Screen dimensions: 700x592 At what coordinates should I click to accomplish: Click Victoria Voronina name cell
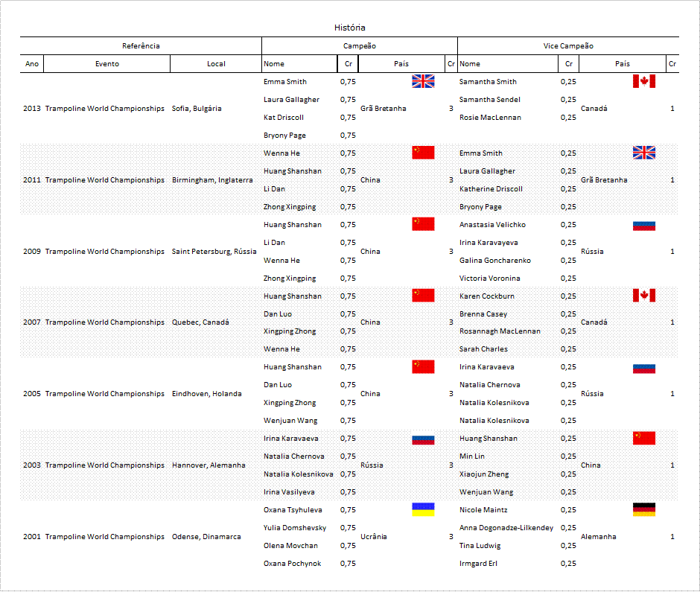490,279
